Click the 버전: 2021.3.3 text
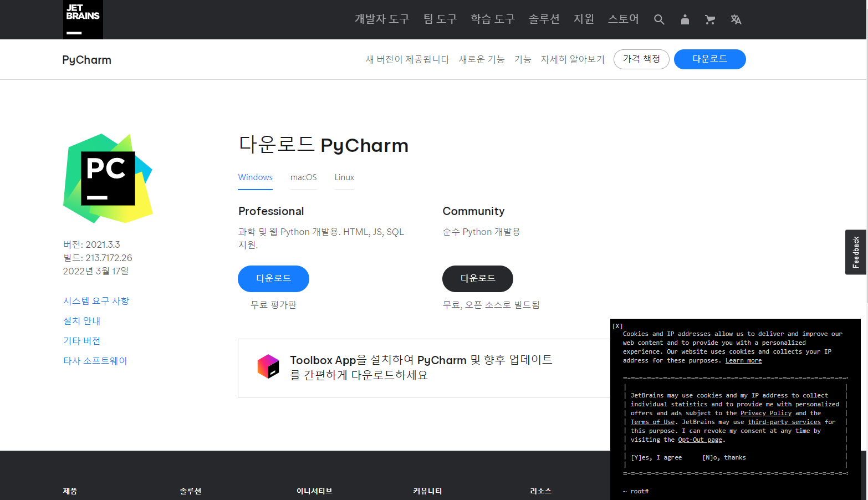This screenshot has width=868, height=500. pos(91,244)
